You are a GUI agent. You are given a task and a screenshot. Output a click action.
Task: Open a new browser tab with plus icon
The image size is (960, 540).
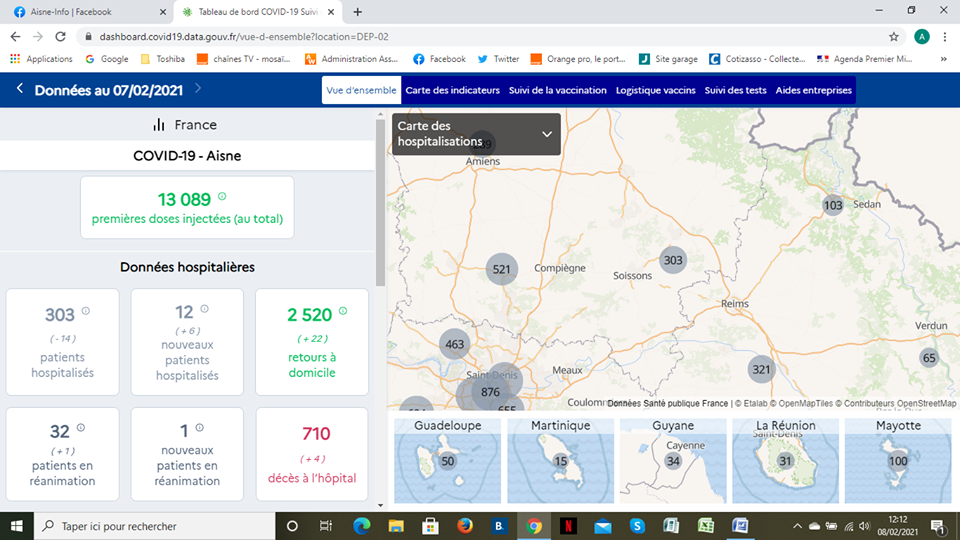358,12
